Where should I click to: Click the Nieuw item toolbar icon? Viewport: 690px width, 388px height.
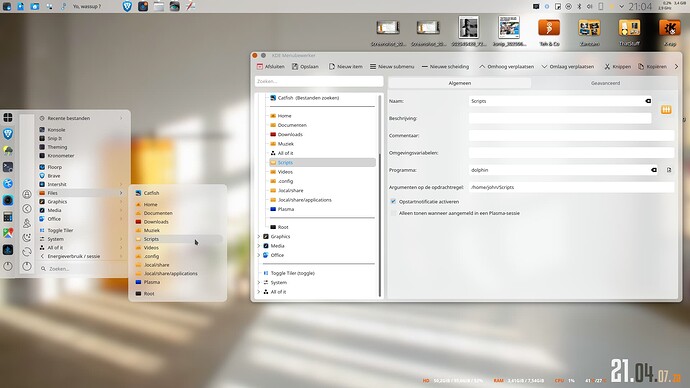click(332, 66)
